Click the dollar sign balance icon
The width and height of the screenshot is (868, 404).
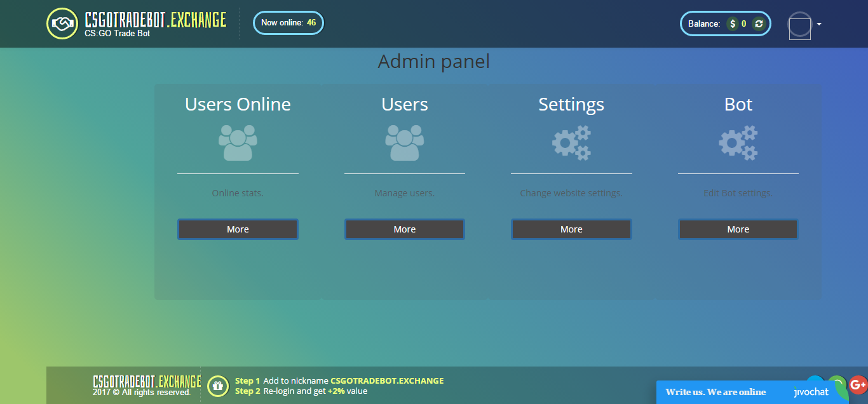tap(733, 24)
